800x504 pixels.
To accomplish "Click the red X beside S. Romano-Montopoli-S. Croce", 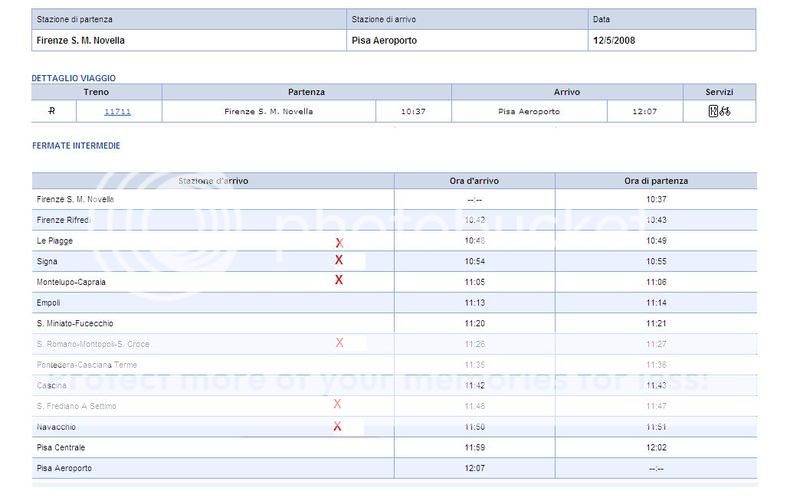I will tap(339, 343).
